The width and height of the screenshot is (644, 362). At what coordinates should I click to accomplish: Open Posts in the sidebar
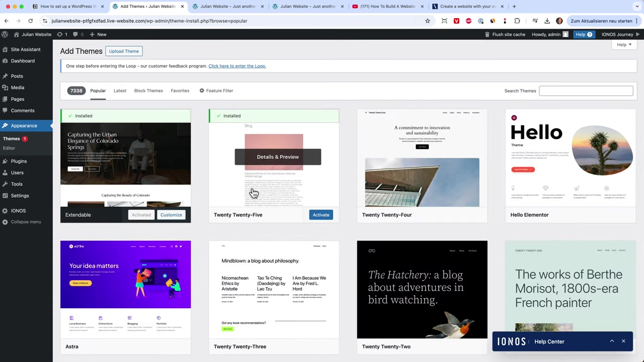pyautogui.click(x=17, y=76)
